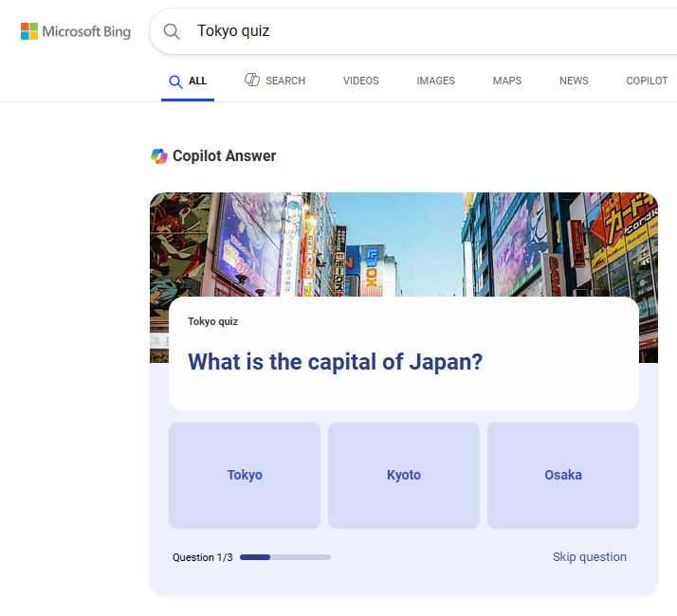Click the quiz progress bar

coord(285,557)
